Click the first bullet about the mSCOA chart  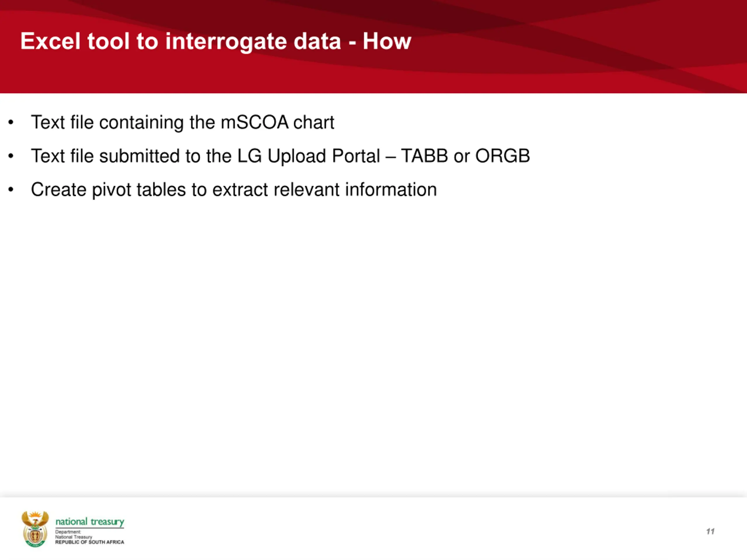coord(182,122)
